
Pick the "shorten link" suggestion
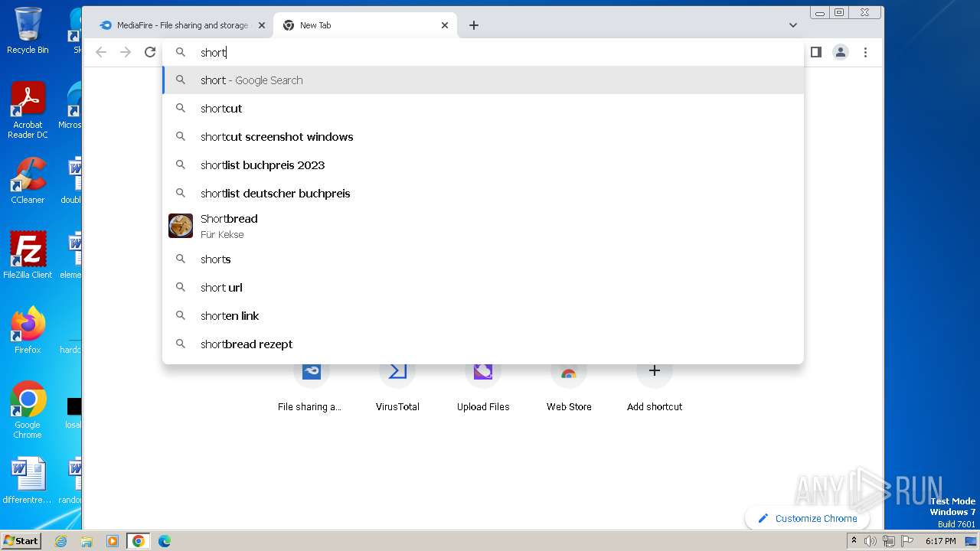[x=483, y=316]
